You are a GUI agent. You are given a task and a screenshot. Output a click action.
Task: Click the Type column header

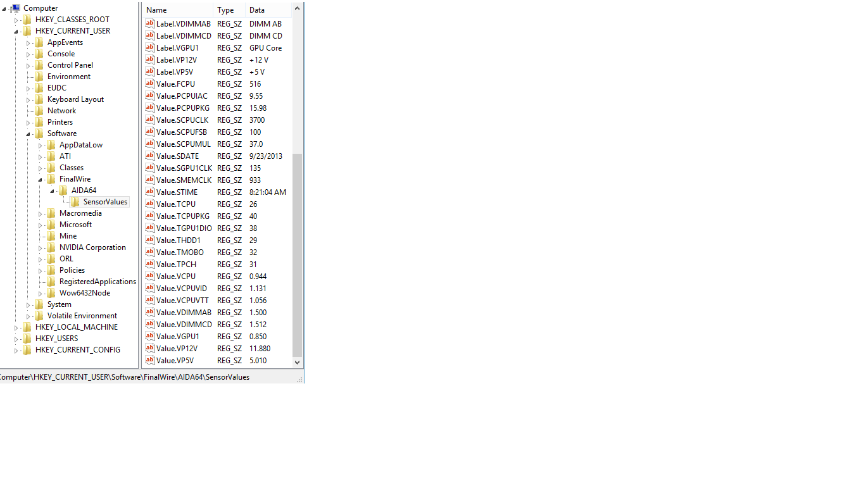228,10
